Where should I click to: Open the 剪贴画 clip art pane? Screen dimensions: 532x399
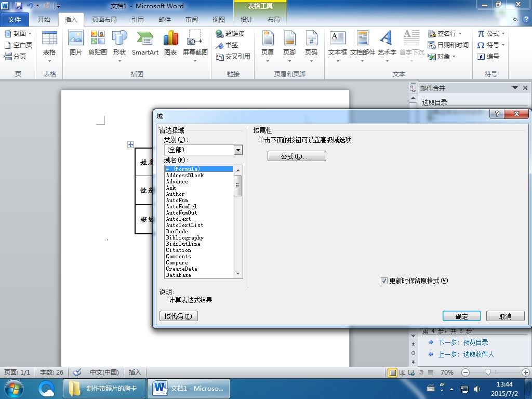point(97,43)
